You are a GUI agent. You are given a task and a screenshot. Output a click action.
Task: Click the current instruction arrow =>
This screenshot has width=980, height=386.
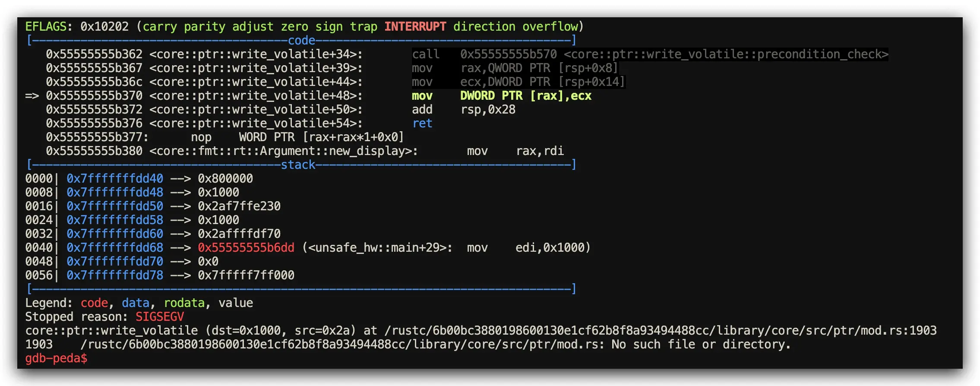32,96
